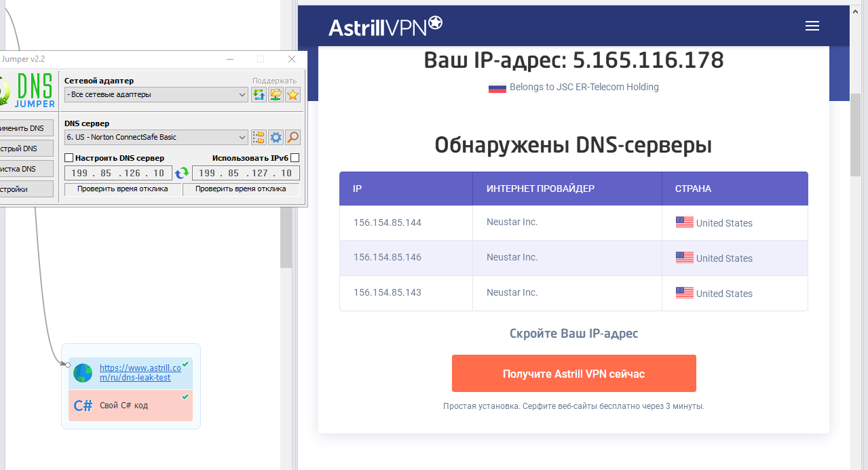Click the green checkmark on the astrill.com action
This screenshot has height=470, width=868.
pos(185,364)
